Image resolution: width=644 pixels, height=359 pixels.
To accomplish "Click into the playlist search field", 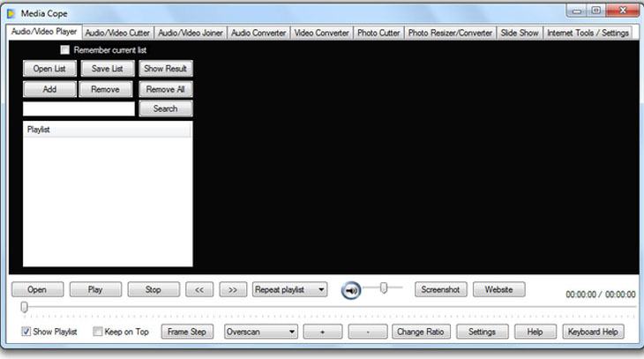I will tap(79, 108).
